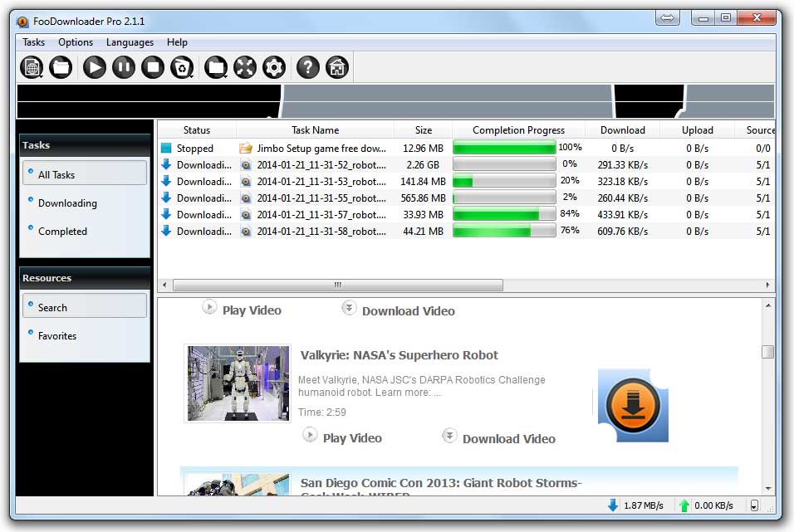Select the Completed filter in sidebar
Viewport: 794px width, 532px height.
point(62,232)
